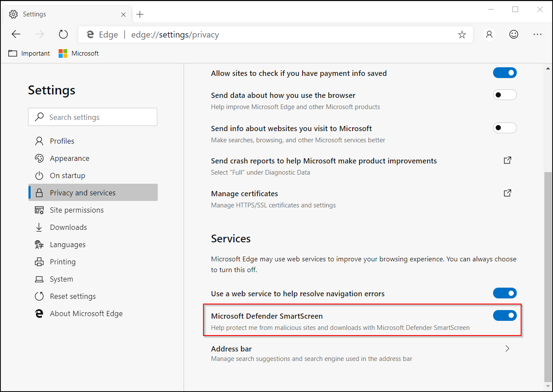Enable Send data about browser usage toggle
The image size is (553, 392).
coord(505,95)
